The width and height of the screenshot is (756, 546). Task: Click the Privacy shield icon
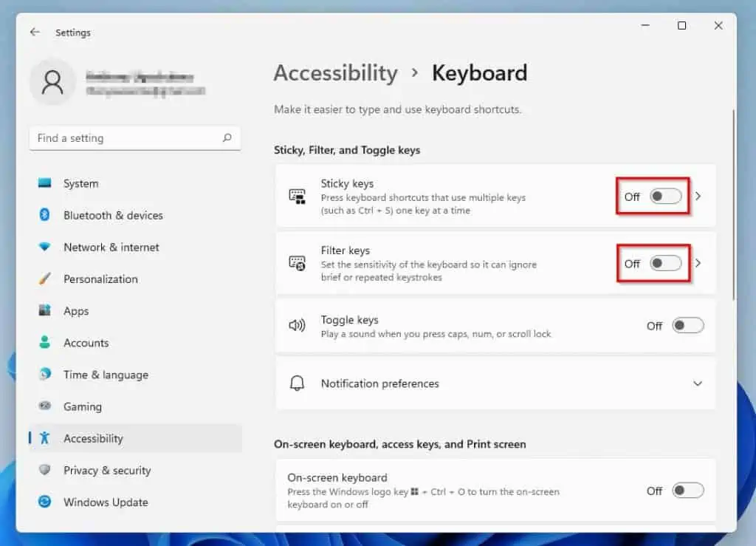pyautogui.click(x=44, y=469)
